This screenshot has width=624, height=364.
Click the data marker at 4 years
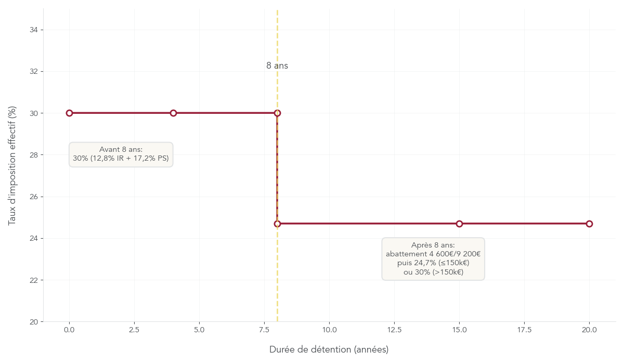click(173, 113)
